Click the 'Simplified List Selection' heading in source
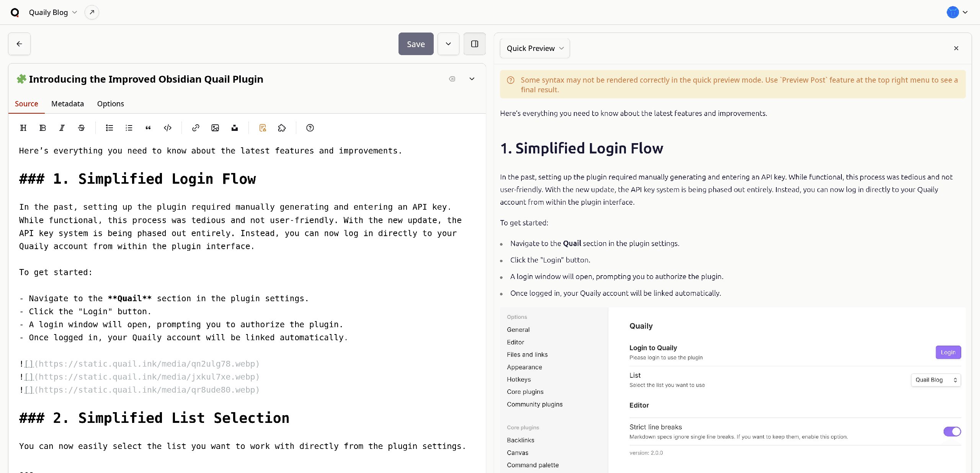 click(x=154, y=418)
